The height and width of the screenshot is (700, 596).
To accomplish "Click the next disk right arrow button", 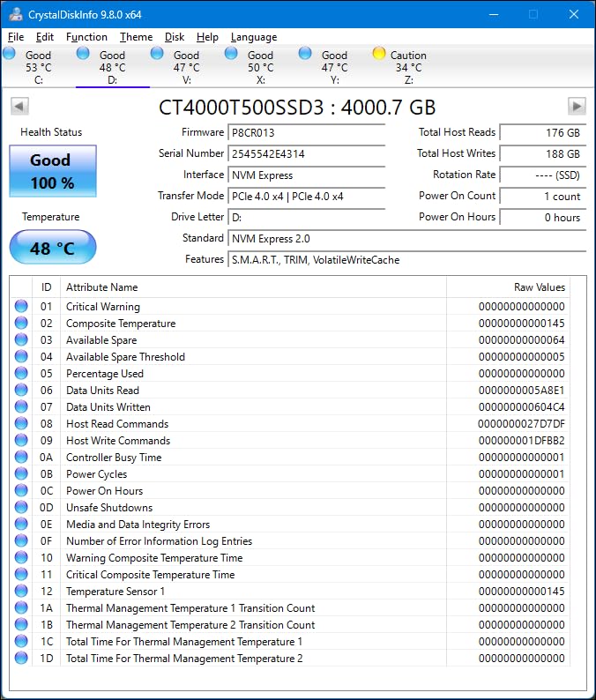I will [577, 107].
